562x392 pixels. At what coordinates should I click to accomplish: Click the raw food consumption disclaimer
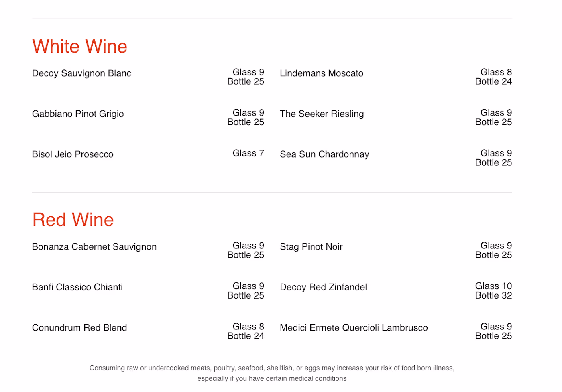point(272,373)
